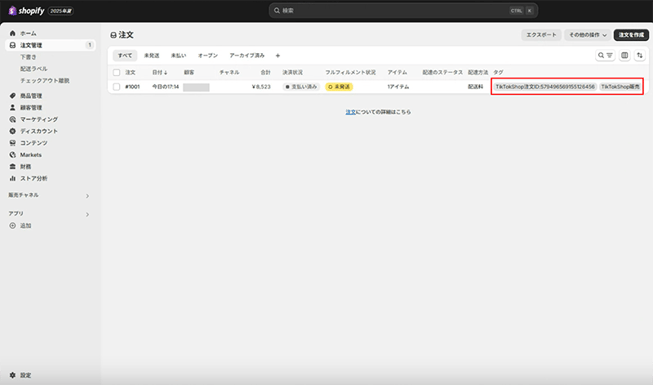
Task: Click the Shopify logo icon
Action: coord(12,11)
